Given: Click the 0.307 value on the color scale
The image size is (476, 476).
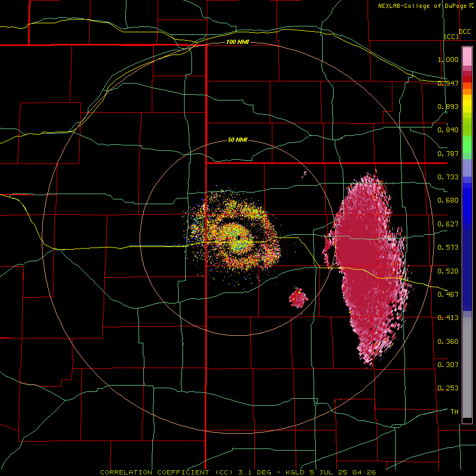Looking at the screenshot, I should click(x=448, y=365).
